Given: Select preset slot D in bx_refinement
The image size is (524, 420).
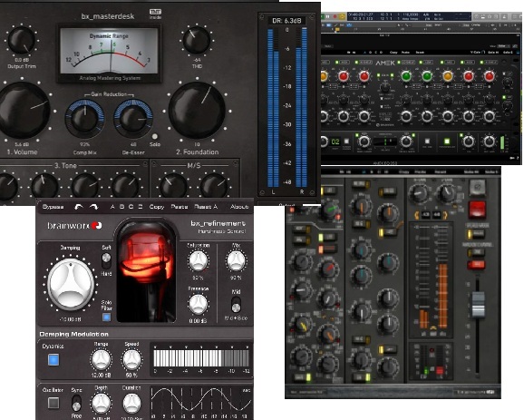Looking at the screenshot, I should tap(141, 207).
